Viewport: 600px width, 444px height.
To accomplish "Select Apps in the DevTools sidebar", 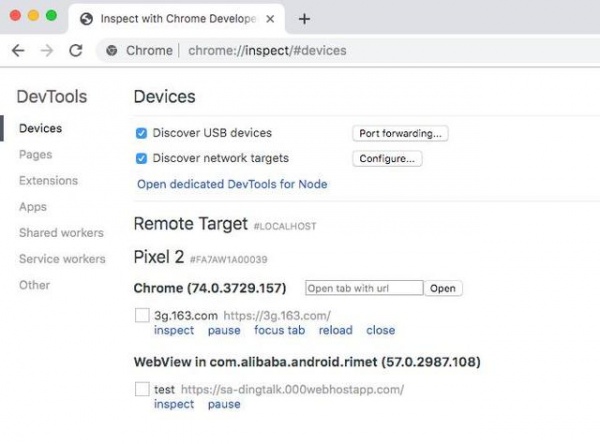I will 33,207.
